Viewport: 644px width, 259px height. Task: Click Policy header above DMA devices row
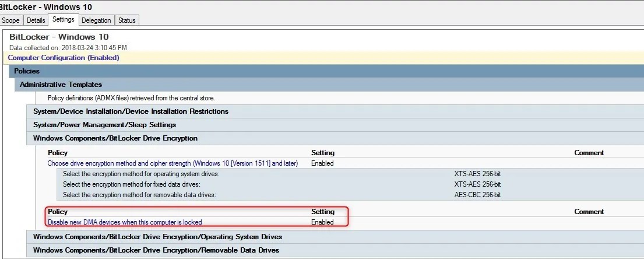tap(58, 212)
